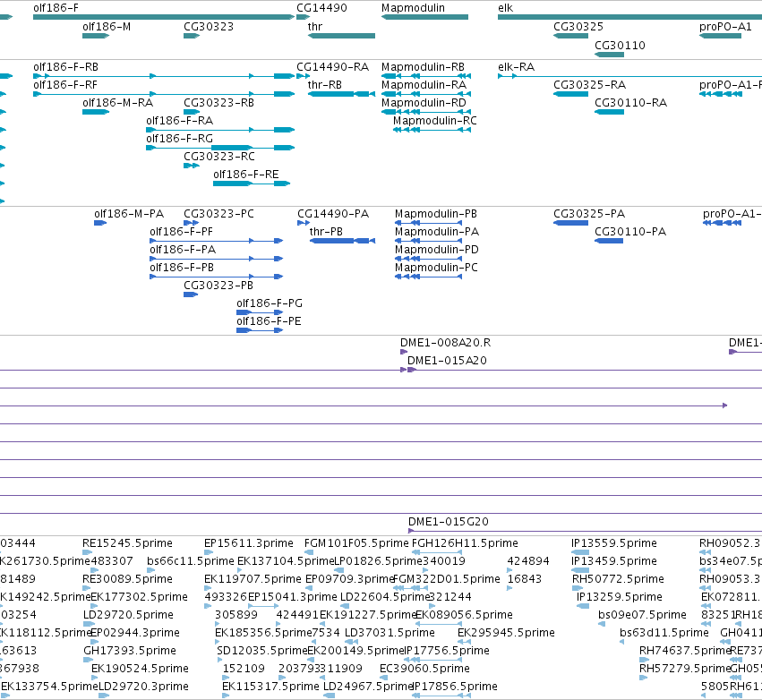Open protein 'CG30323-PB'
This screenshot has width=762, height=700.
[218, 286]
